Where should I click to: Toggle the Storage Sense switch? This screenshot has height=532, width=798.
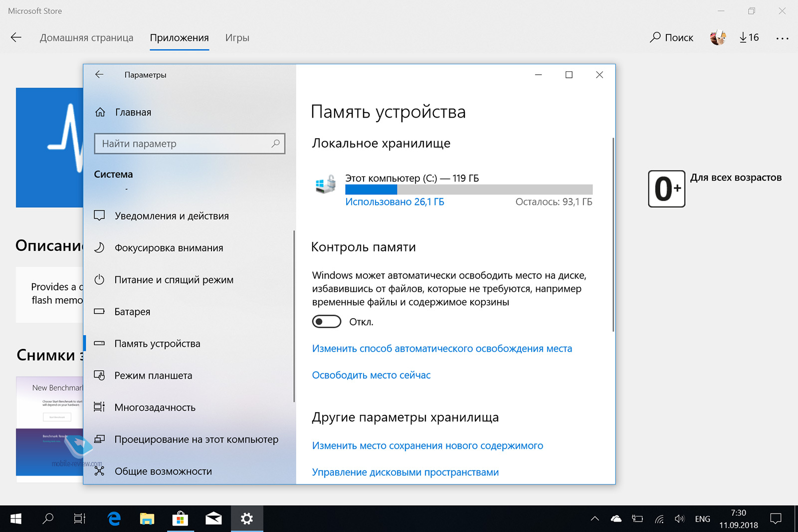[327, 322]
